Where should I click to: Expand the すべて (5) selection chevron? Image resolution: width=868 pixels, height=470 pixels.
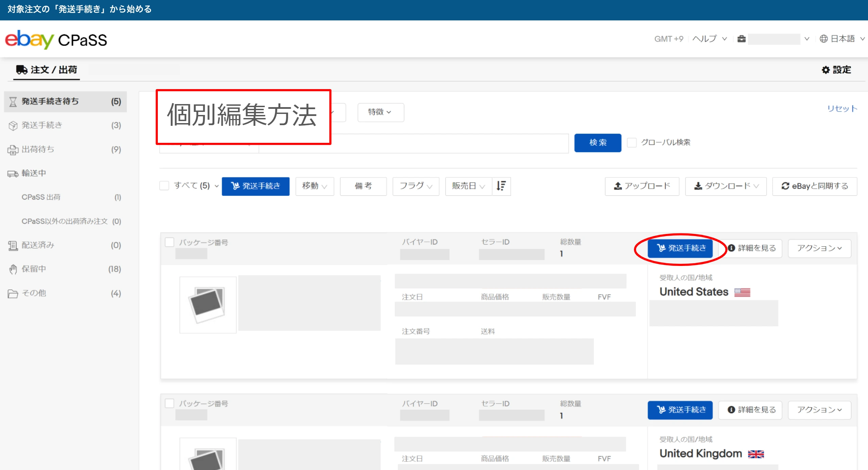(x=217, y=186)
